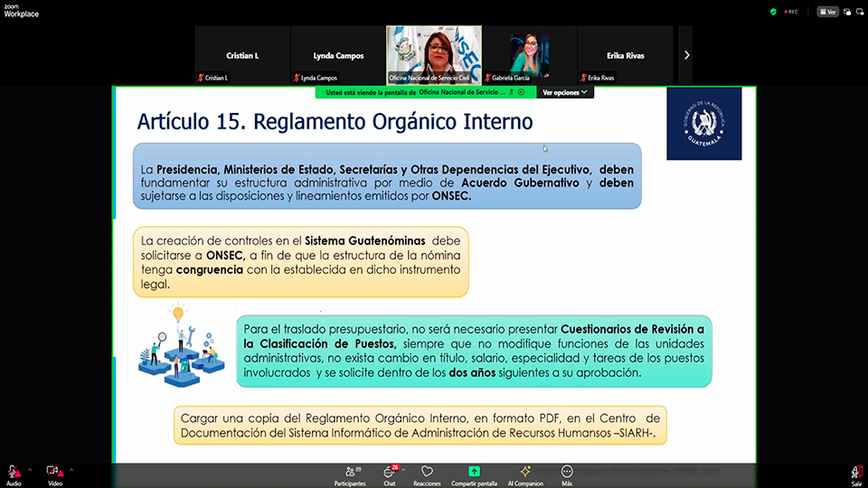
Task: Show next participants with the right arrow
Action: (x=686, y=55)
